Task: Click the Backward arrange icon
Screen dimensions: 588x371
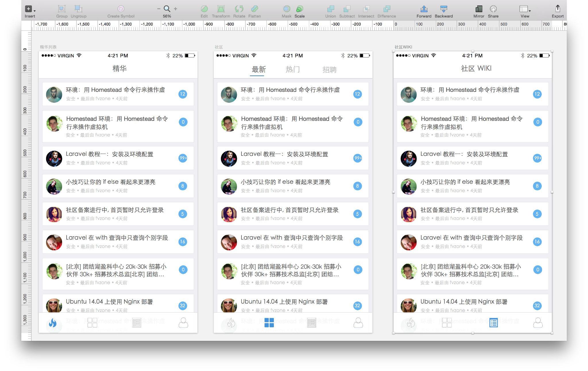Action: [x=444, y=9]
